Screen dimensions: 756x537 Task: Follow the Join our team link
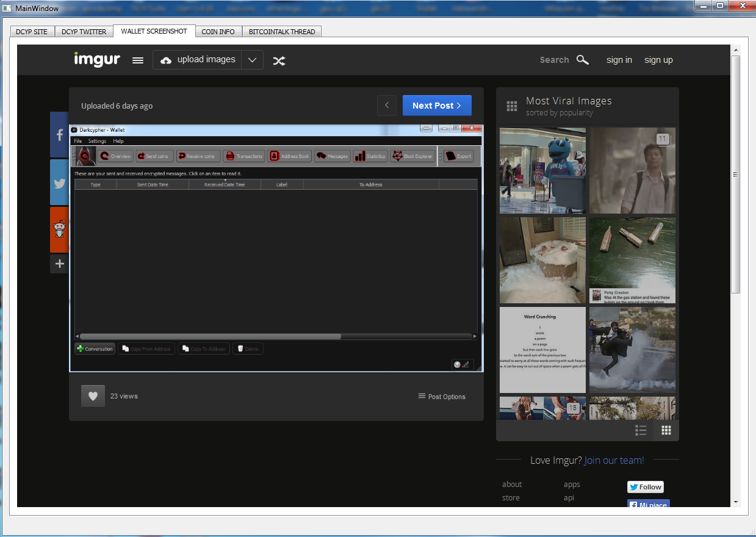(x=614, y=460)
